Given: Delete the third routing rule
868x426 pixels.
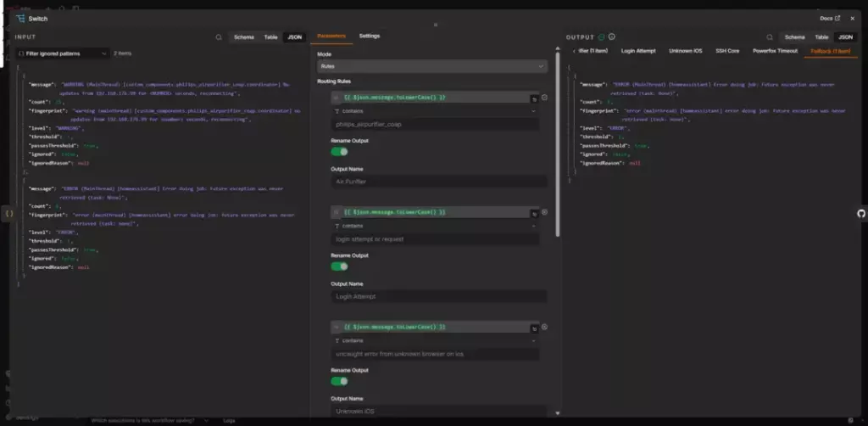Looking at the screenshot, I should [x=544, y=327].
